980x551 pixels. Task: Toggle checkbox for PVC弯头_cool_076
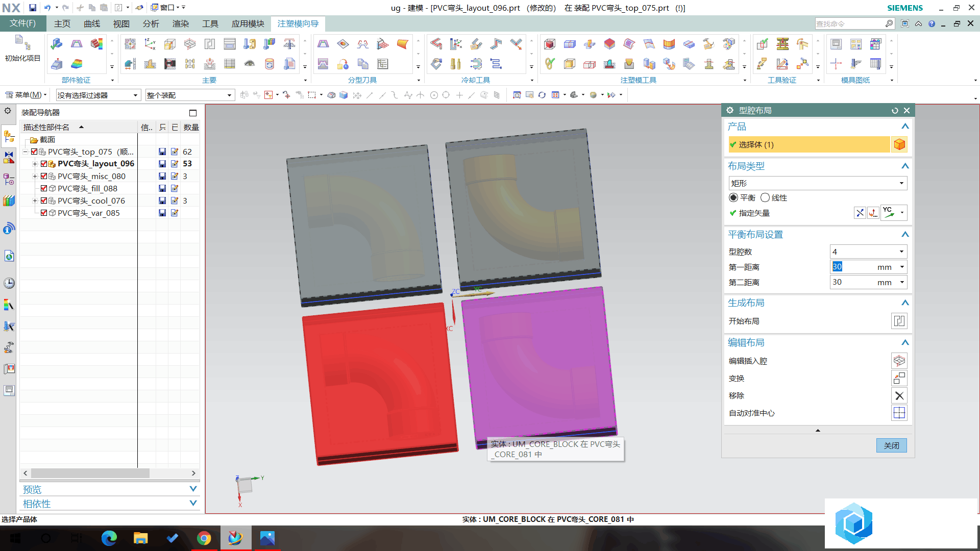click(x=44, y=201)
